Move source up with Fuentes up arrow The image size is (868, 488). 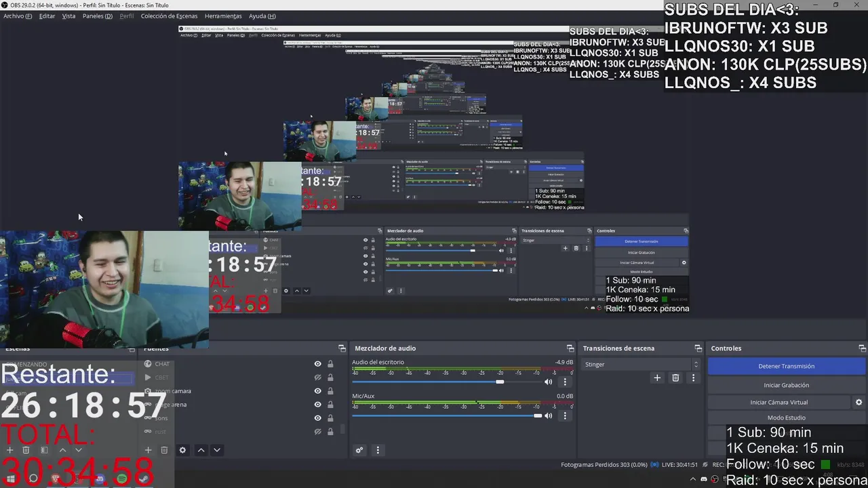click(x=201, y=450)
